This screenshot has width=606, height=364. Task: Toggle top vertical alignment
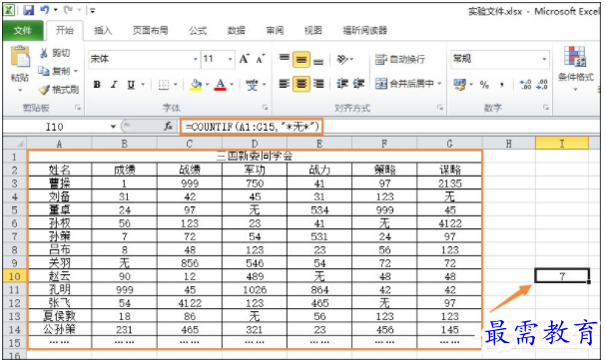pyautogui.click(x=285, y=59)
